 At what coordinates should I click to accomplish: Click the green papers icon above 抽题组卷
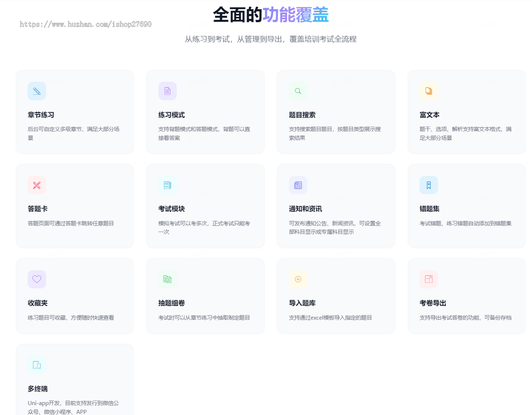coord(168,279)
